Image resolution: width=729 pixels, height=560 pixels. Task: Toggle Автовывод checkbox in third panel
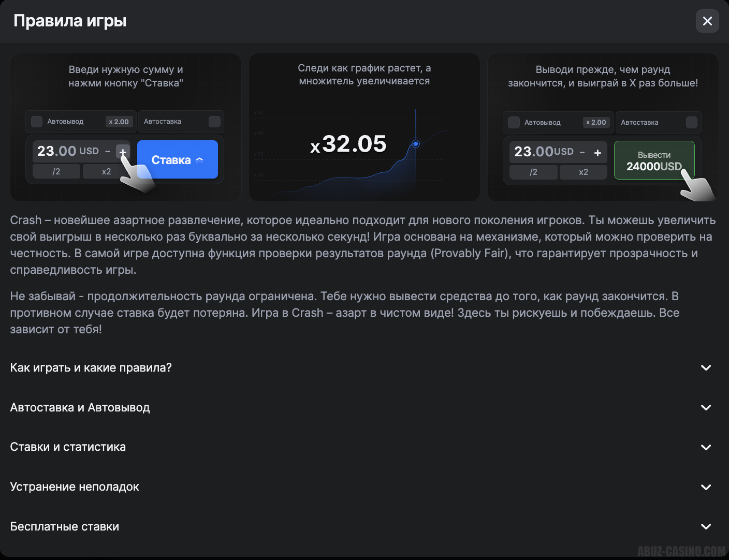(514, 123)
